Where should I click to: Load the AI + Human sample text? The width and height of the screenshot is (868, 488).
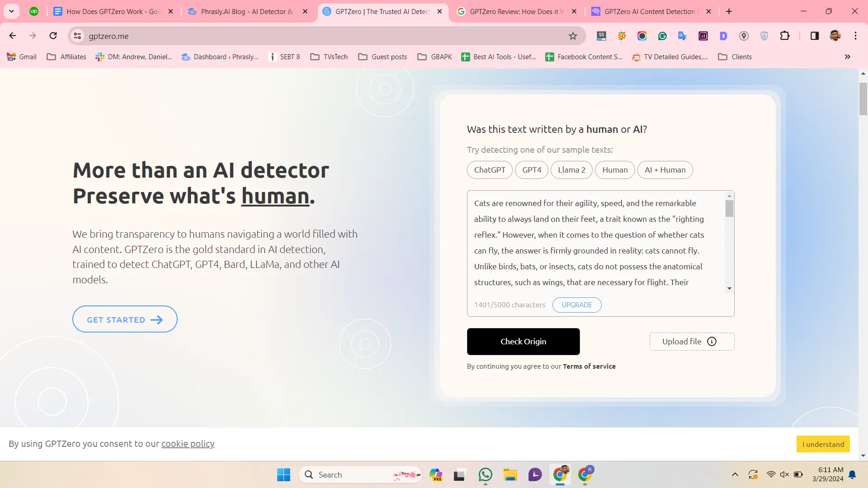(x=665, y=170)
